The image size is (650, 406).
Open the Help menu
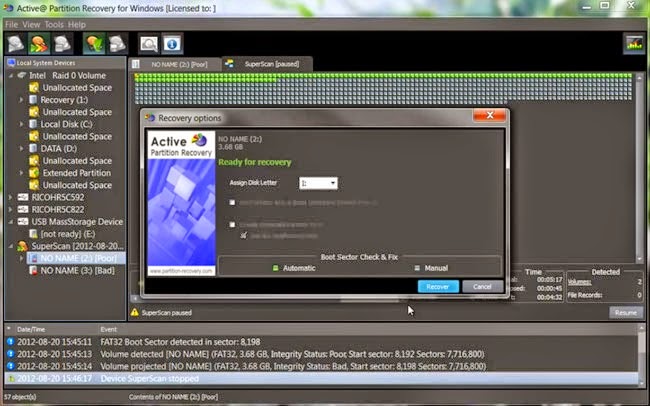click(77, 25)
